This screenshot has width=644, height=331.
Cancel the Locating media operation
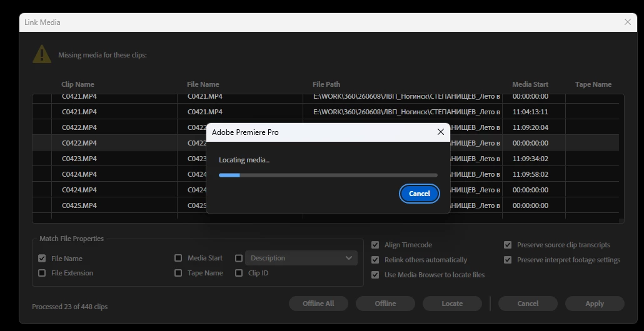[x=420, y=194]
